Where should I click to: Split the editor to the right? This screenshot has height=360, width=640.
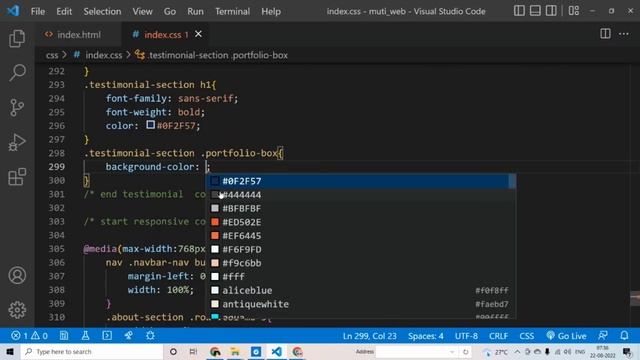click(605, 34)
